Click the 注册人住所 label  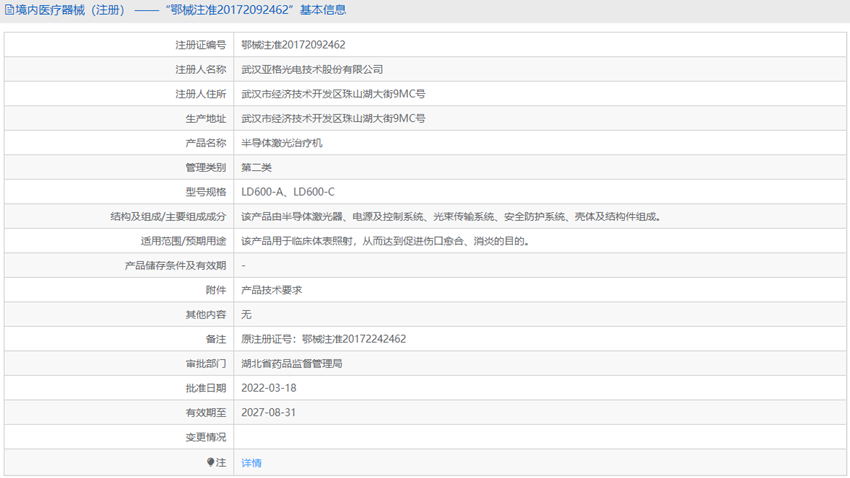tap(201, 94)
